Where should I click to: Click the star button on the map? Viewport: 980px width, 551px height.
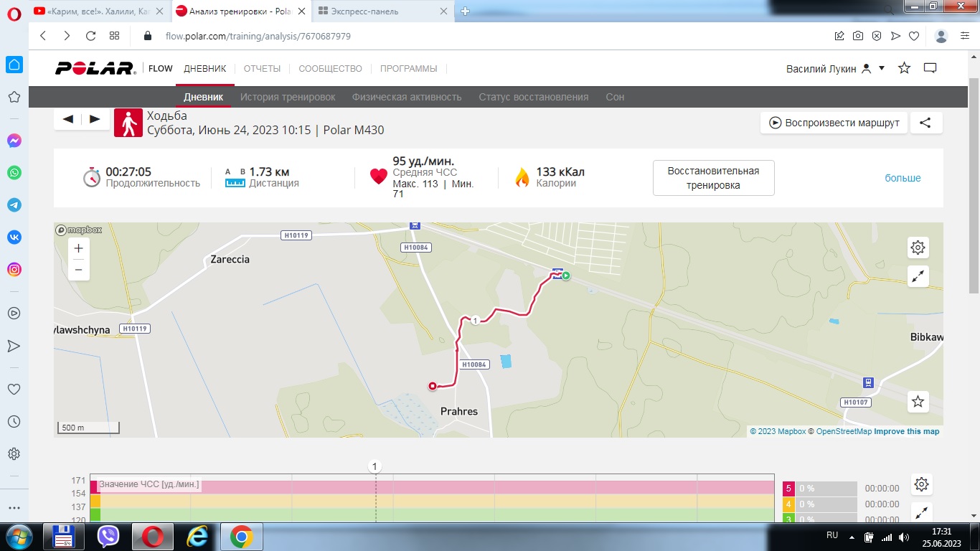[918, 402]
